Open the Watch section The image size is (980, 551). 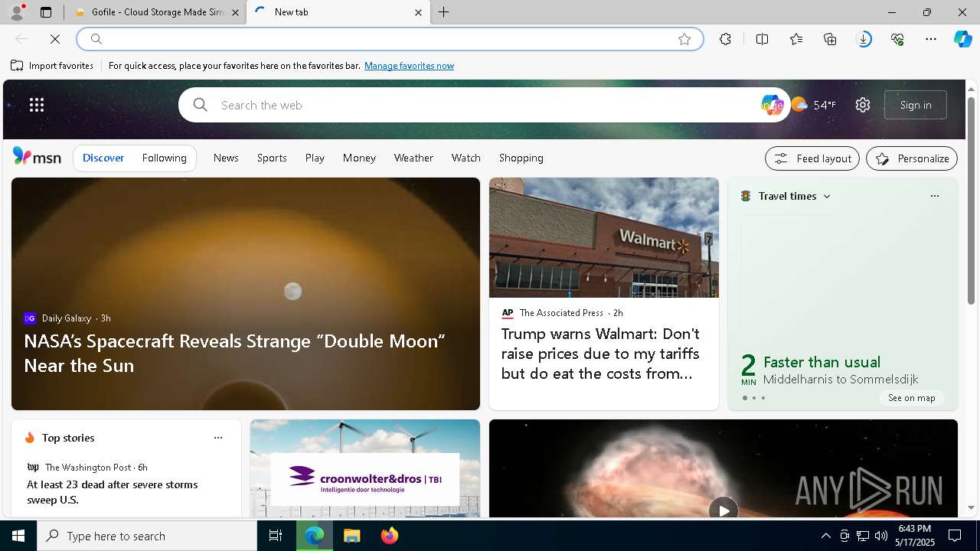tap(466, 158)
